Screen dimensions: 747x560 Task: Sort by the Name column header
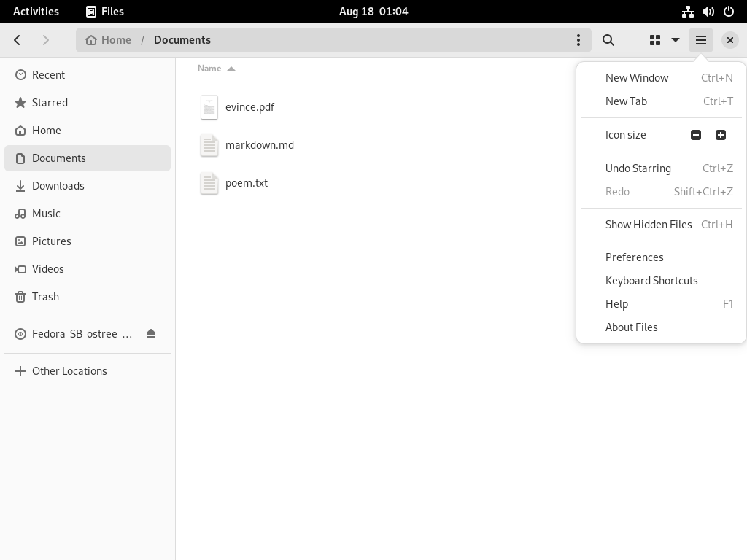[x=216, y=69]
